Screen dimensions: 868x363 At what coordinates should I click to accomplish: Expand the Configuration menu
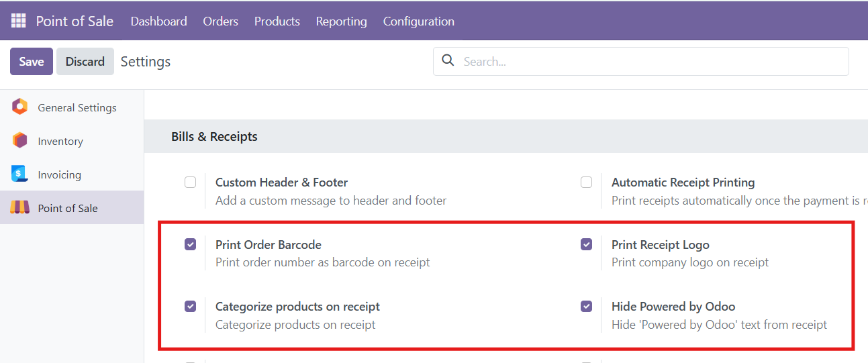pyautogui.click(x=418, y=21)
